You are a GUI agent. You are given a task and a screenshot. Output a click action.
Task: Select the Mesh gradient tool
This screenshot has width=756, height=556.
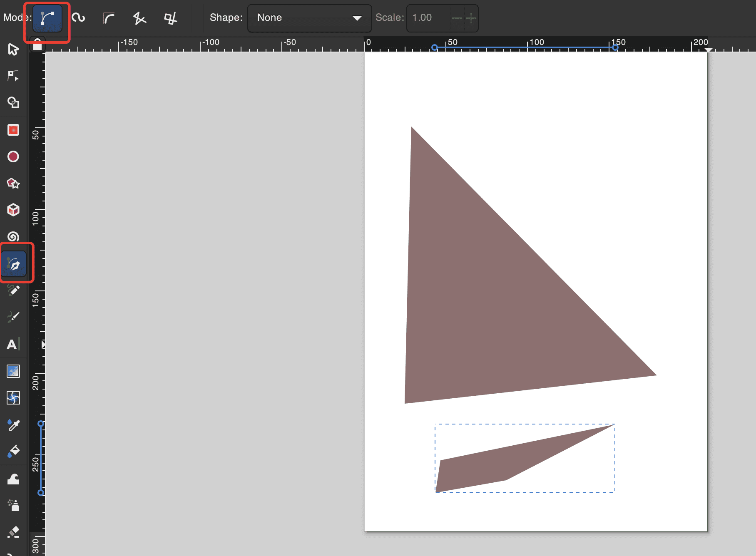coord(13,398)
